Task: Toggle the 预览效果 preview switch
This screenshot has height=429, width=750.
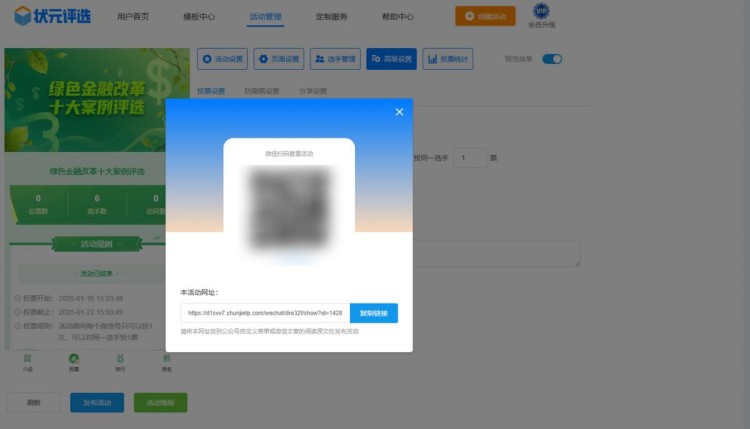Action: click(552, 59)
